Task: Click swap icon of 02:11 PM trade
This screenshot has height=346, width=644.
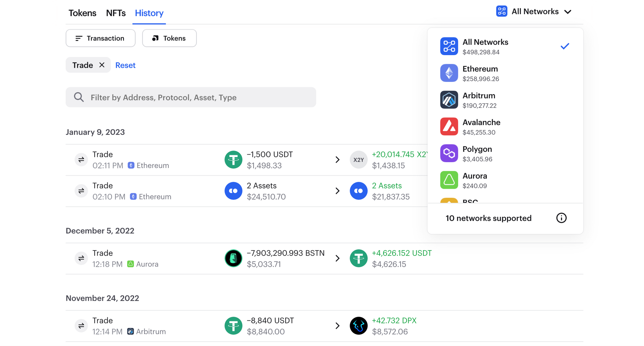Action: (81, 160)
